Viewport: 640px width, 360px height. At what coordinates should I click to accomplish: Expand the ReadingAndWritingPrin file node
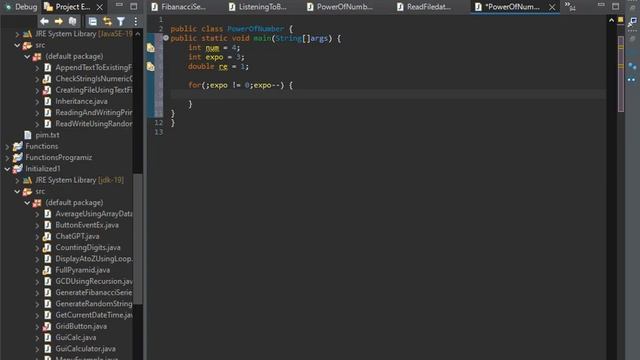pos(37,113)
